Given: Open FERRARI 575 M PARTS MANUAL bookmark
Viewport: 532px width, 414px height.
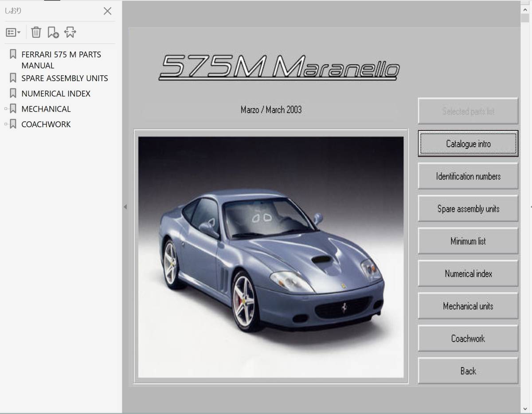Looking at the screenshot, I should [61, 60].
